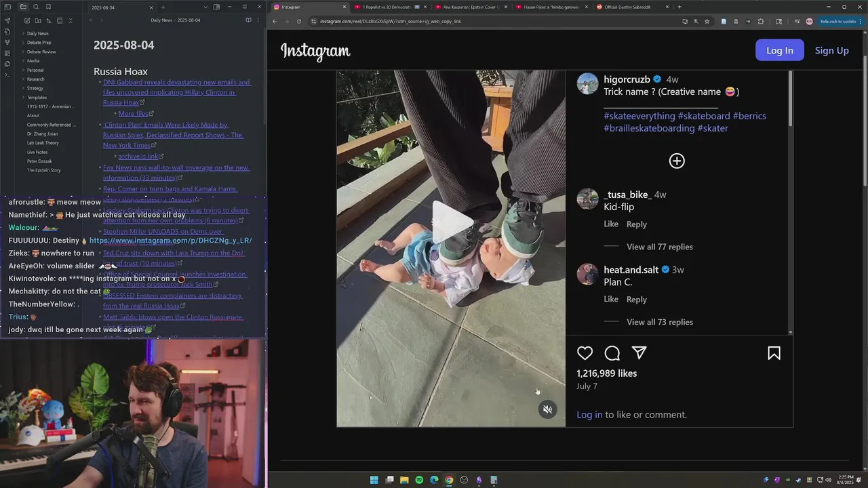Open a new Chrome tab
Viewport: 868px width, 488px height.
679,7
